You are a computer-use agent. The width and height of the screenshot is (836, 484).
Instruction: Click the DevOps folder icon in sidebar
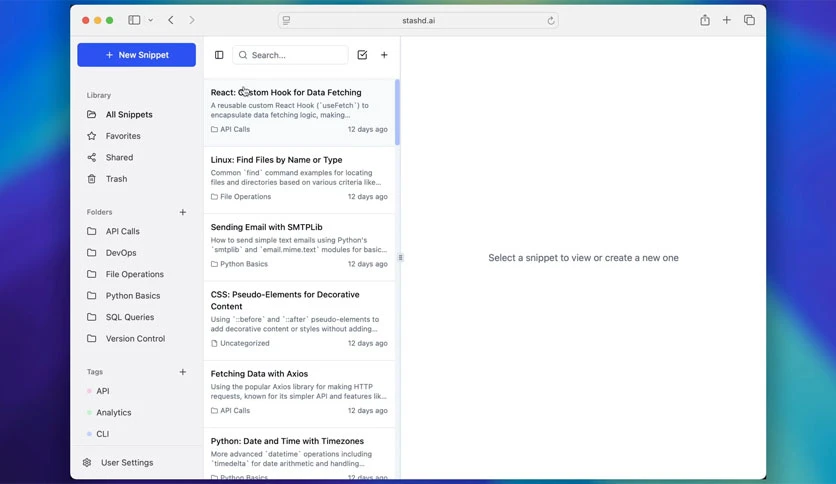pos(92,253)
